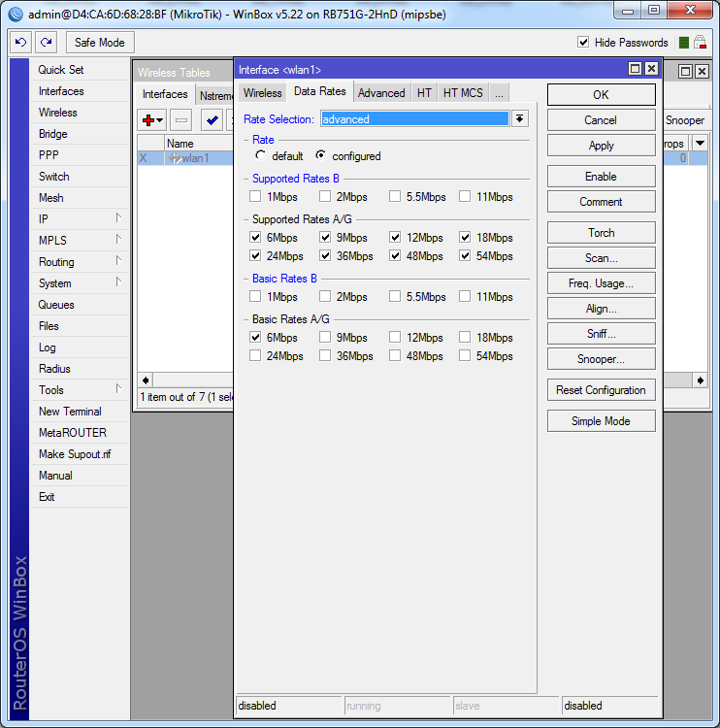Viewport: 720px width, 728px height.
Task: Click the Enable button in dialog
Action: [x=602, y=177]
